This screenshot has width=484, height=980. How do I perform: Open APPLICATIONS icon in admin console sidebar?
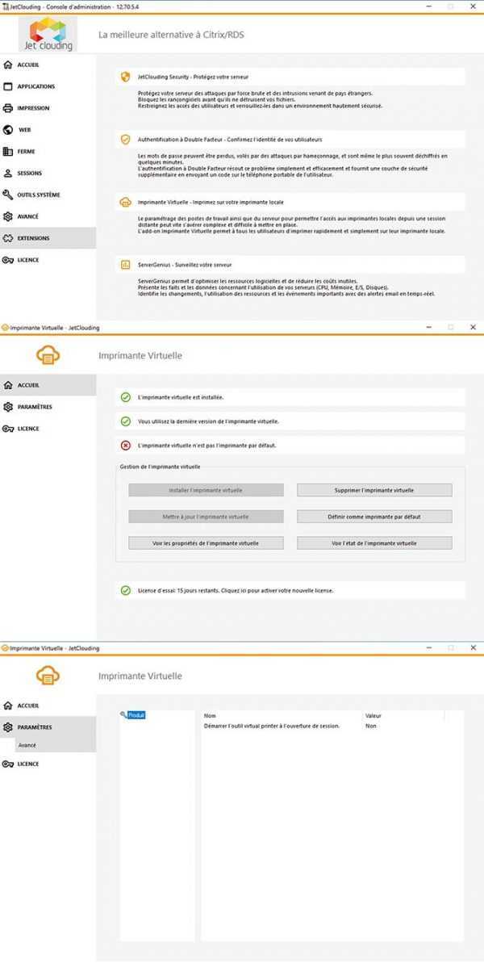(8, 86)
